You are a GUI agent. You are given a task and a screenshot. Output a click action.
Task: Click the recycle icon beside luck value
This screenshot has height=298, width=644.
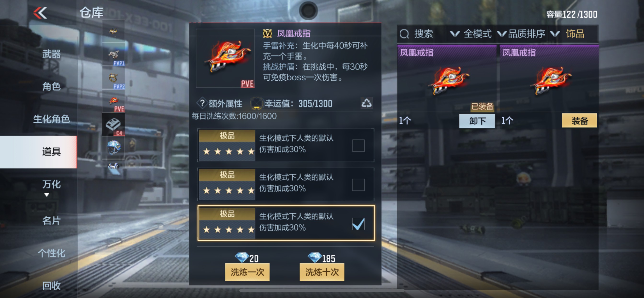pos(367,103)
